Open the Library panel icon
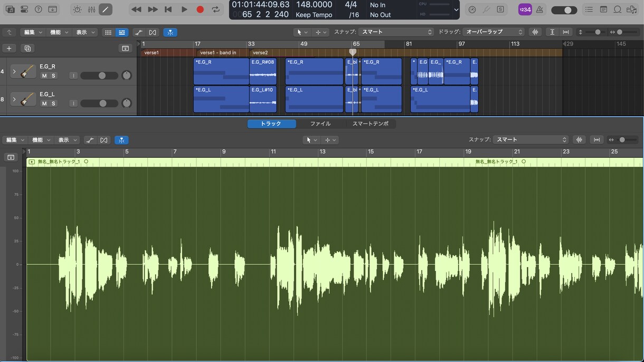644x362 pixels. (x=10, y=9)
